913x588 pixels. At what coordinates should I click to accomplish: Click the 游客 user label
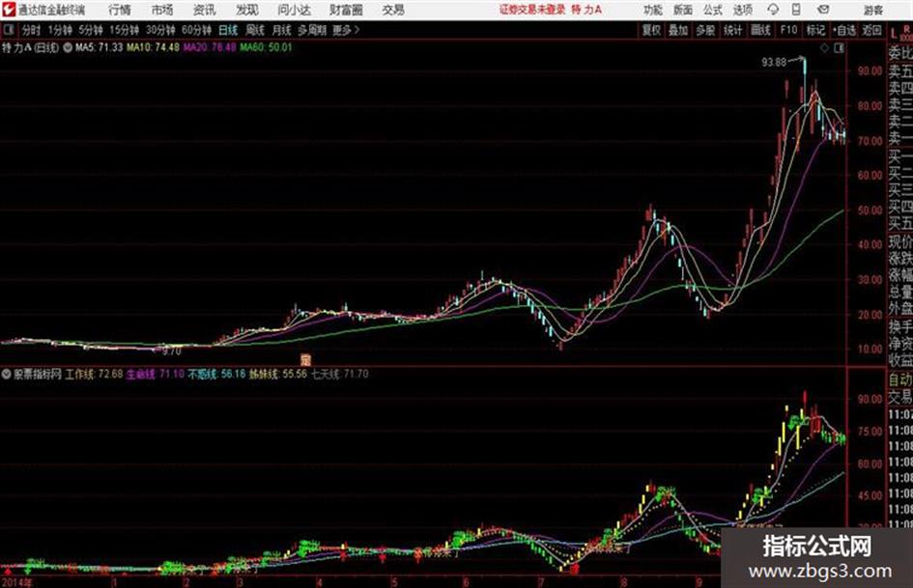872,10
